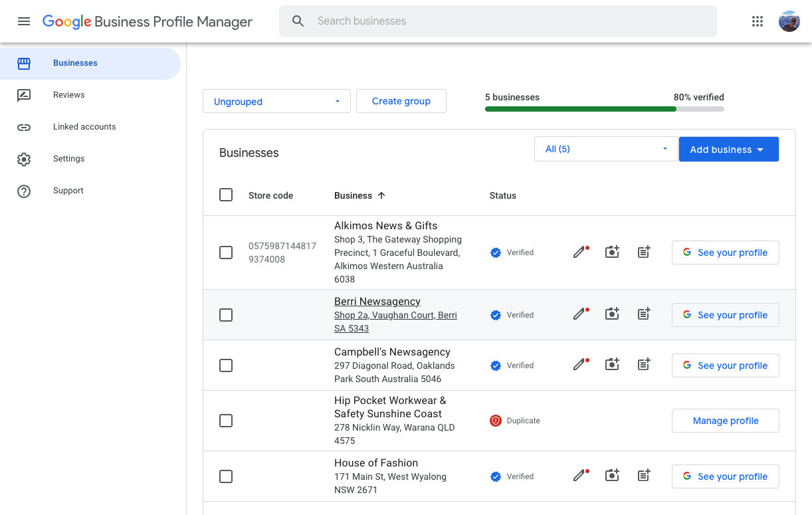This screenshot has height=515, width=812.
Task: See your profile for House of Fashion
Action: pyautogui.click(x=726, y=476)
